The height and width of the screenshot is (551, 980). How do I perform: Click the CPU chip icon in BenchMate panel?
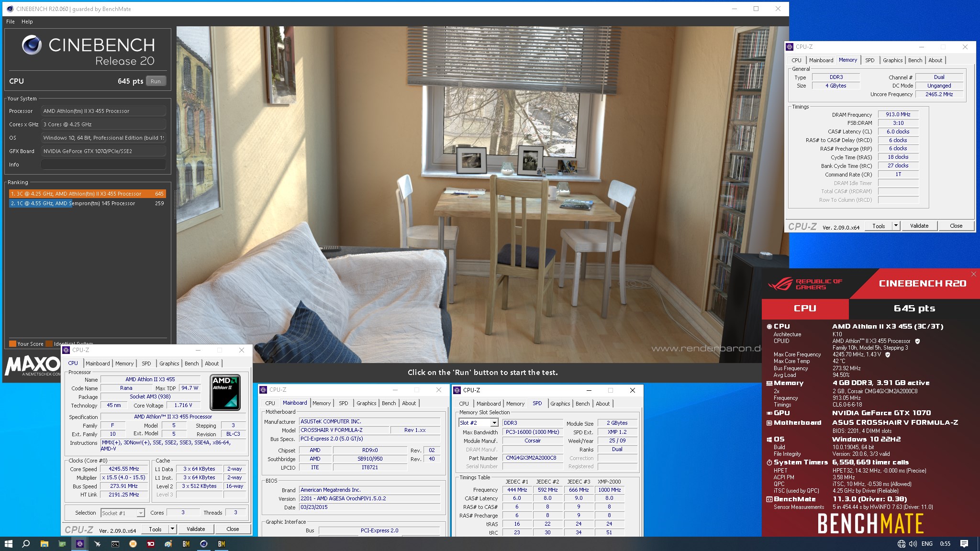tap(769, 327)
